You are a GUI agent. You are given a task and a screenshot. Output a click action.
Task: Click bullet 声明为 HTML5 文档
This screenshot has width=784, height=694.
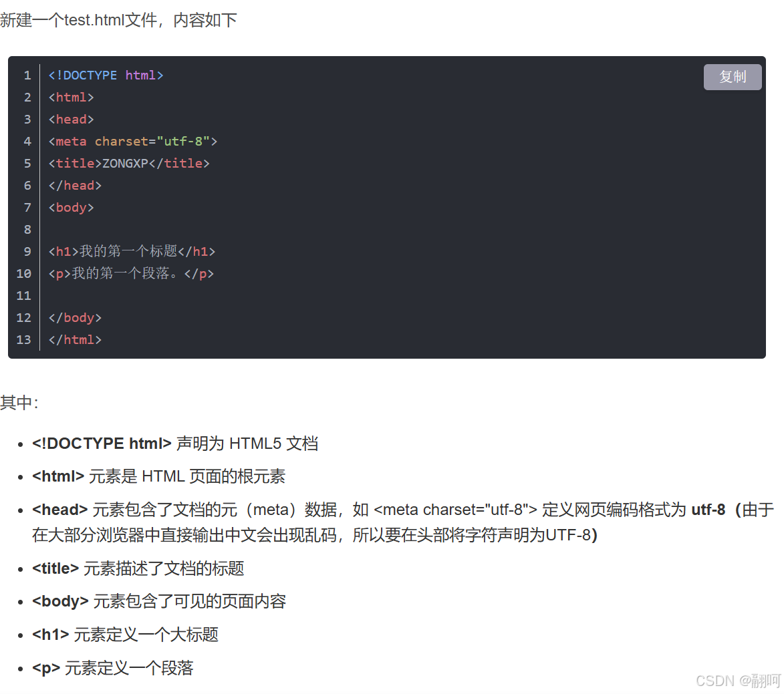tap(175, 443)
